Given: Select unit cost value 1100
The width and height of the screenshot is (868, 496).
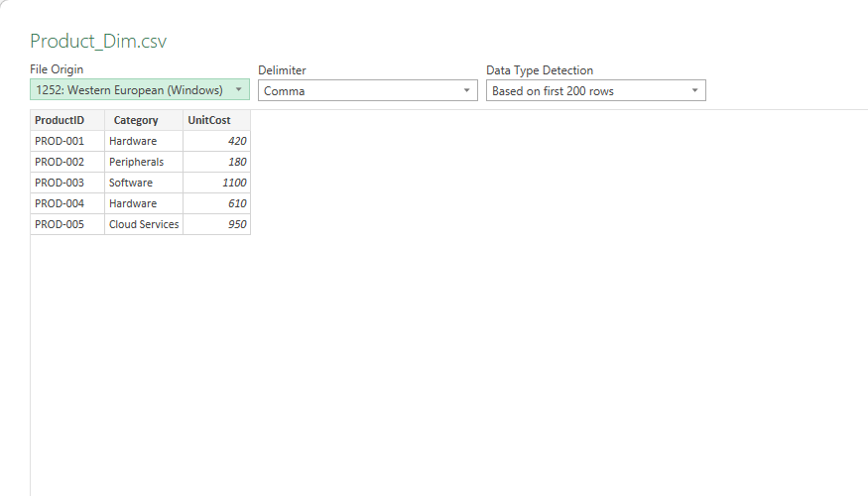Looking at the screenshot, I should click(x=217, y=183).
